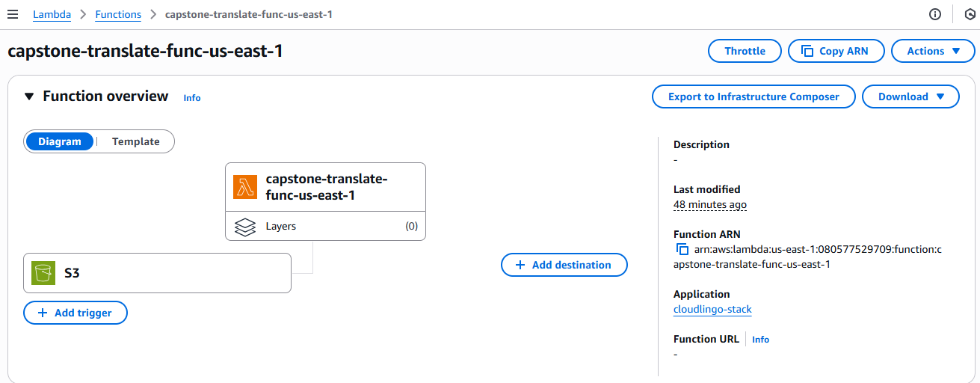Navigate to Functions breadcrumb

(118, 14)
